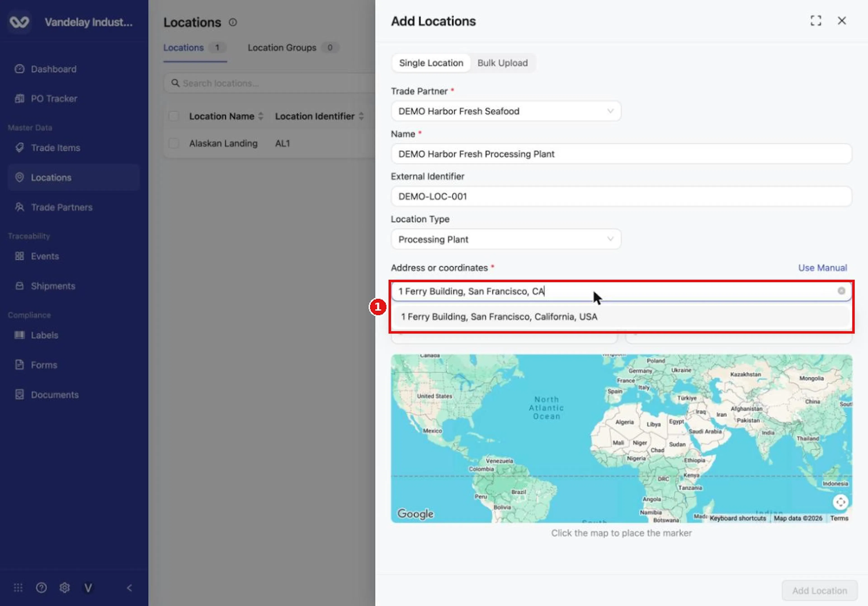Screen dimensions: 868x606
Task: Open the Dashboard page from the sidebar
Action: [x=54, y=69]
